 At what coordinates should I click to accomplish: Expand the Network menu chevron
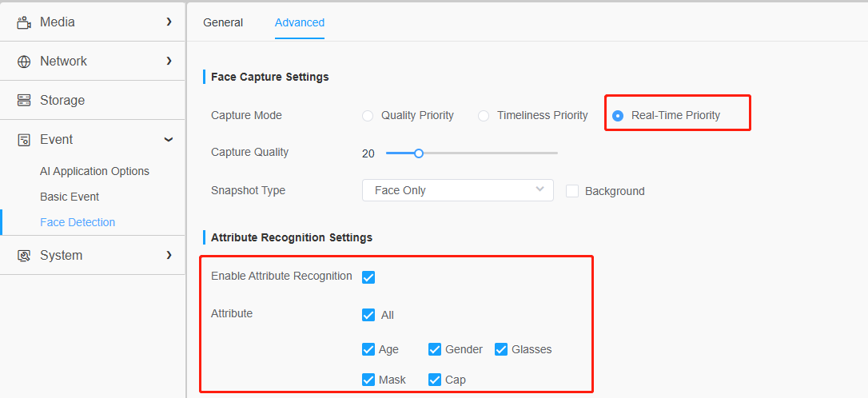pyautogui.click(x=169, y=61)
